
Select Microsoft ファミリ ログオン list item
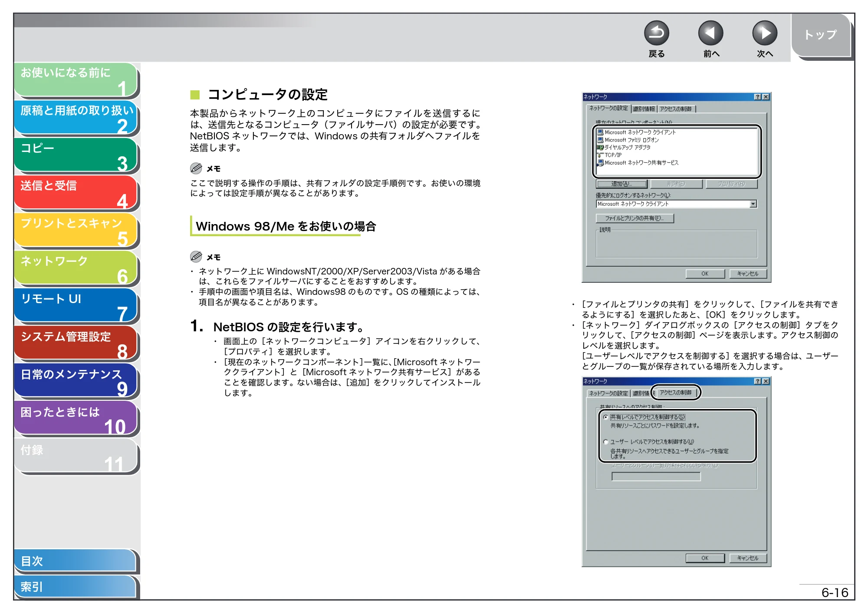pyautogui.click(x=628, y=140)
